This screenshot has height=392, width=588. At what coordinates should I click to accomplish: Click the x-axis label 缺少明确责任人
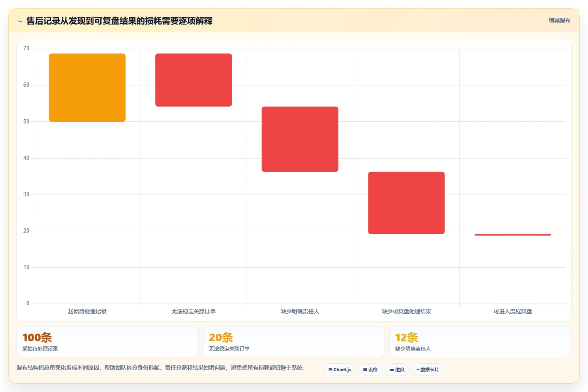pos(300,311)
